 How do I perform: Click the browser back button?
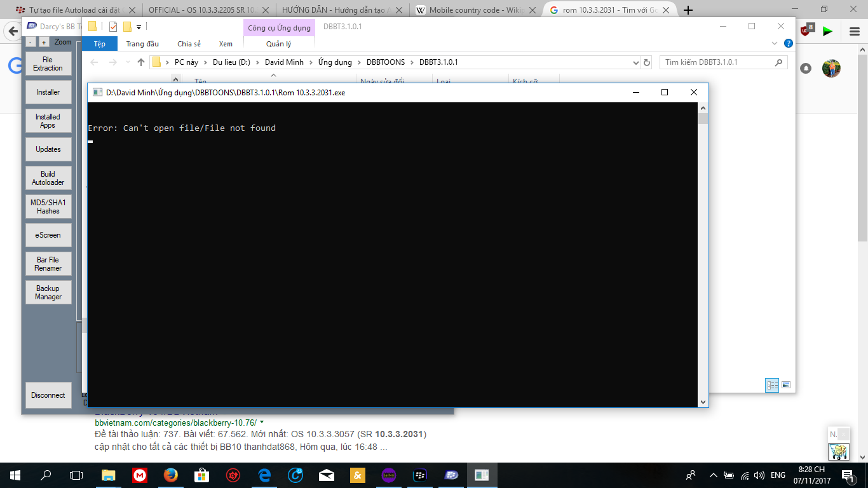(12, 31)
